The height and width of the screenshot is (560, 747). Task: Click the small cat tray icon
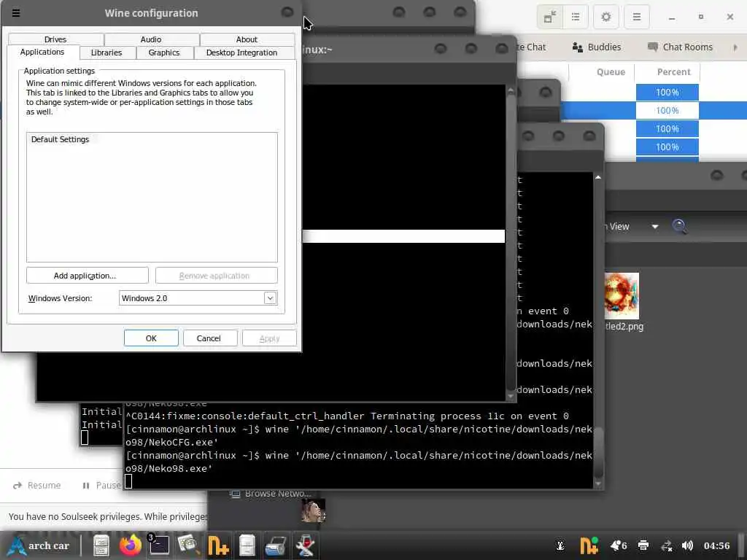tap(560, 545)
